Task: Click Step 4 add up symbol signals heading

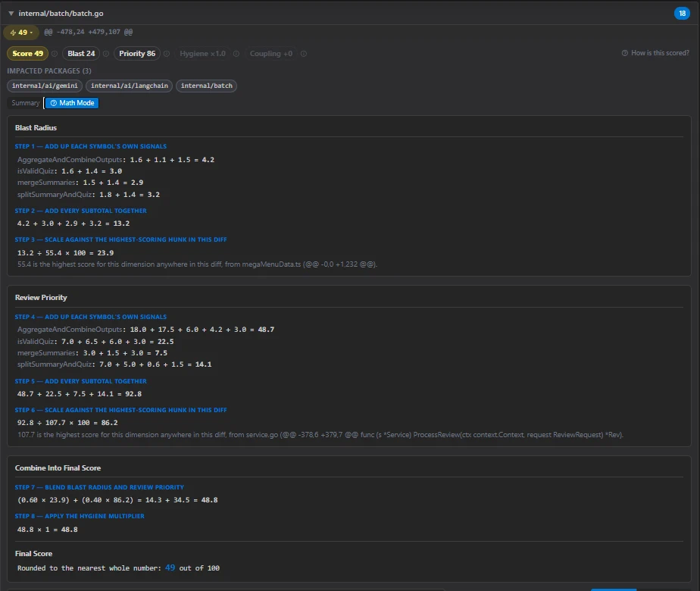Action: [91, 317]
